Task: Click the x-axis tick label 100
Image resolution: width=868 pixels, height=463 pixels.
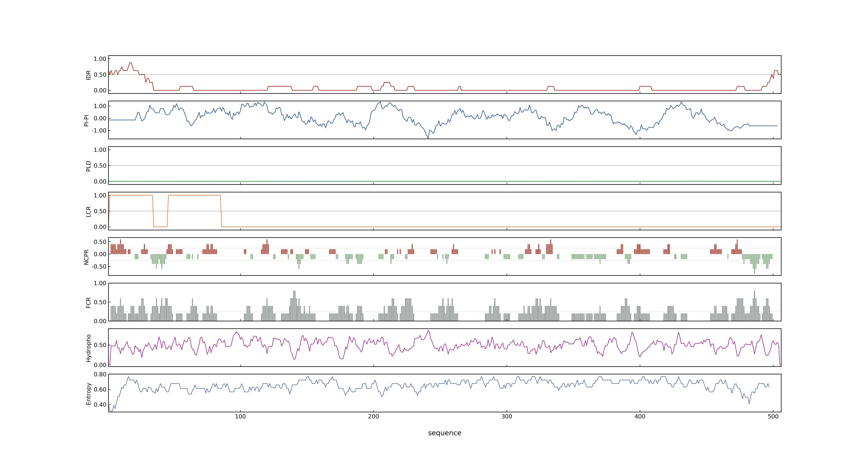Action: click(x=240, y=416)
